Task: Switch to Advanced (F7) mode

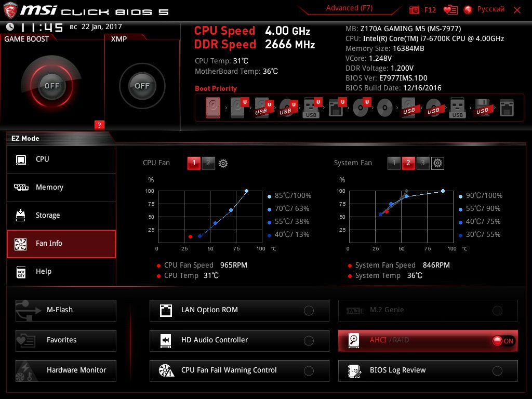Action: (x=349, y=8)
